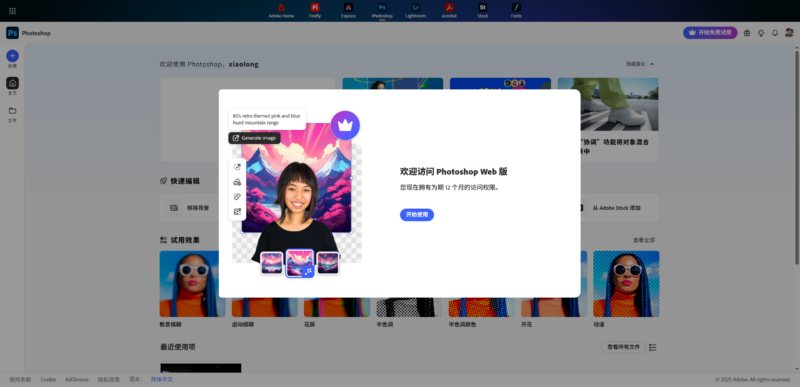Click the sparkle generate badge on thumbnail
Screen dimensions: 800x387
[308, 271]
